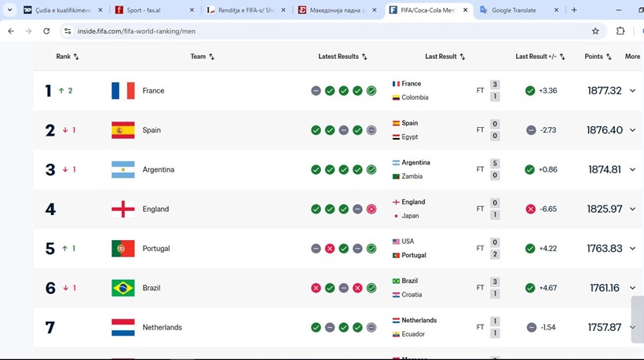644x360 pixels.
Task: Go back using the browser back arrow
Action: tap(11, 31)
